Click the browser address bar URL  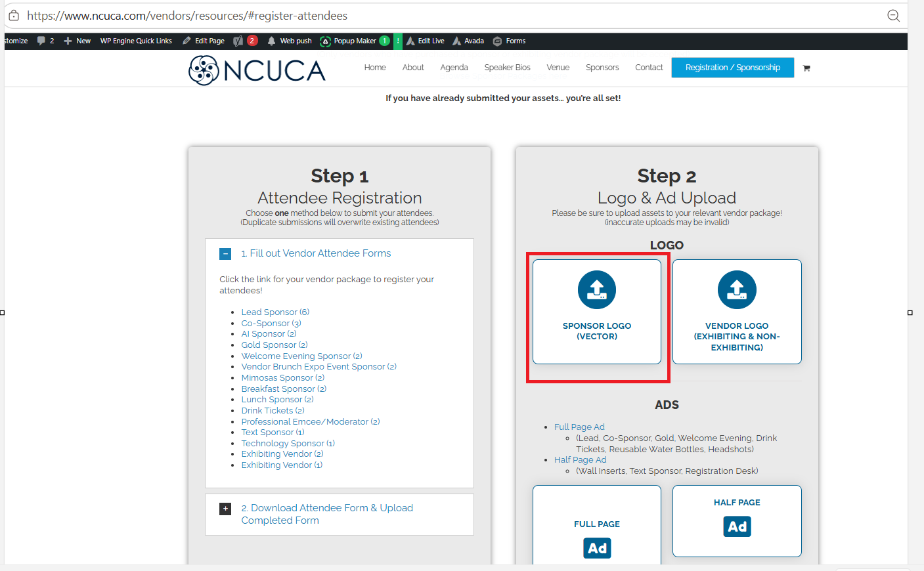pos(187,16)
